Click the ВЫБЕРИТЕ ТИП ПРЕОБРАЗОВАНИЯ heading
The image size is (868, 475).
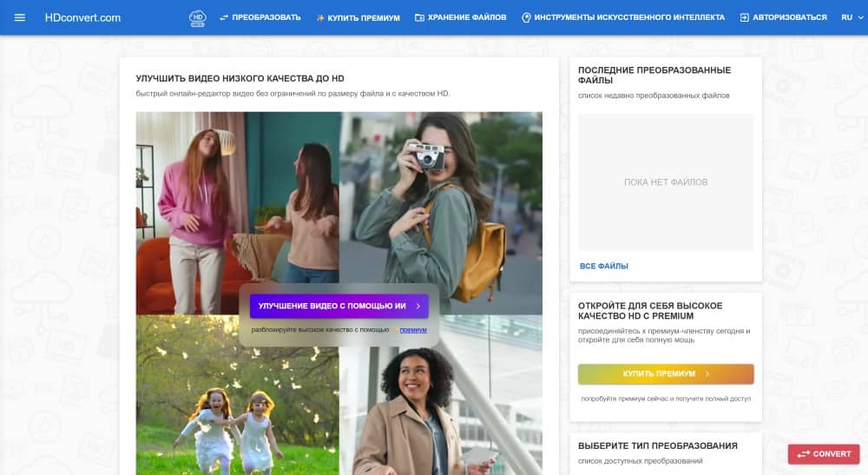[658, 445]
